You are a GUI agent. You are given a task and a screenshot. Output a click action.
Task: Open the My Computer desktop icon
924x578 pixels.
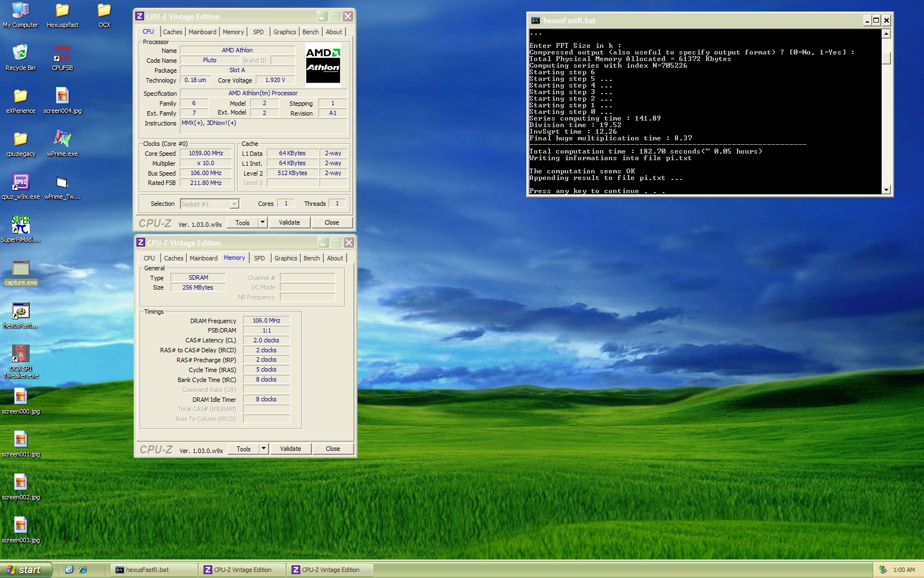[x=20, y=15]
